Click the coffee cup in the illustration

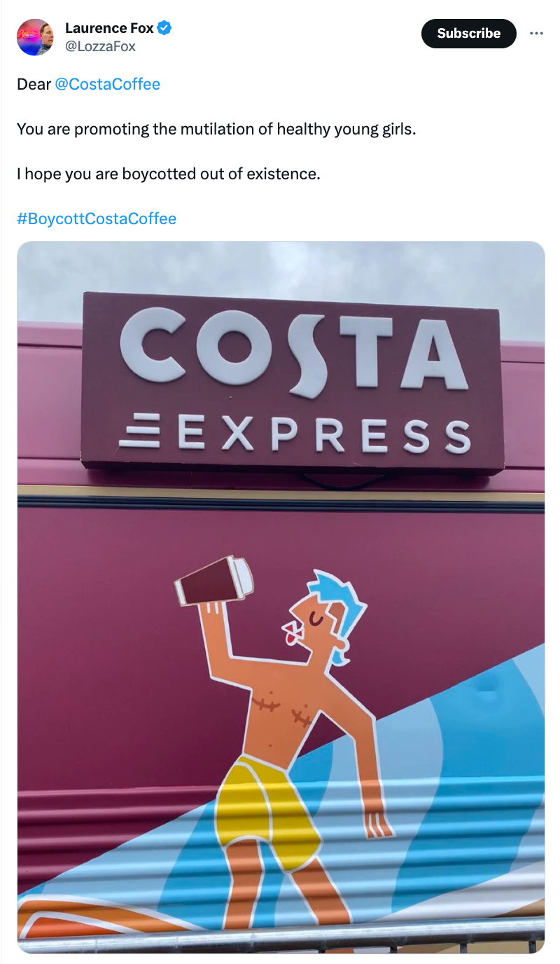214,580
